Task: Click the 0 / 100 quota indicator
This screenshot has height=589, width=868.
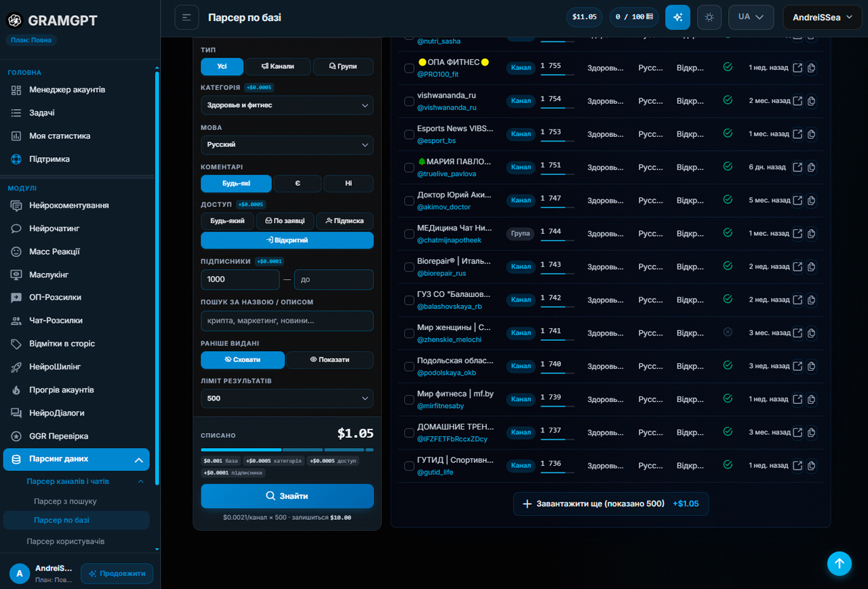Action: pyautogui.click(x=634, y=17)
